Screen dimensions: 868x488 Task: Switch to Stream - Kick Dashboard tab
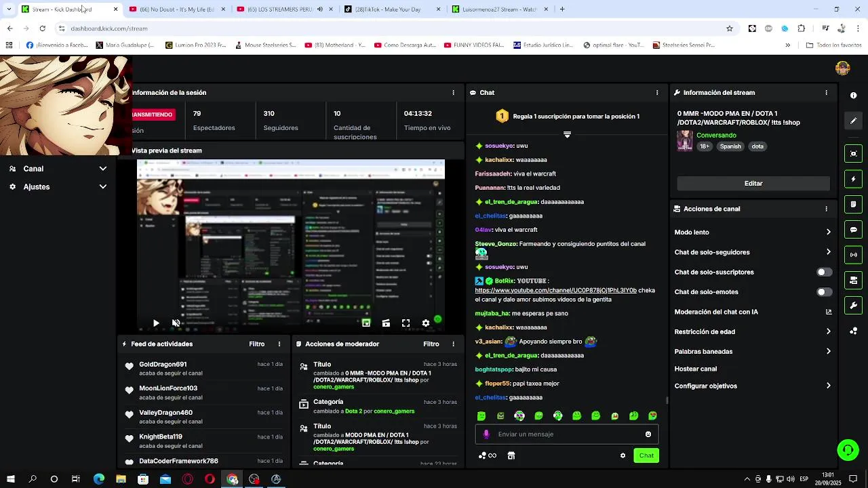tap(68, 9)
